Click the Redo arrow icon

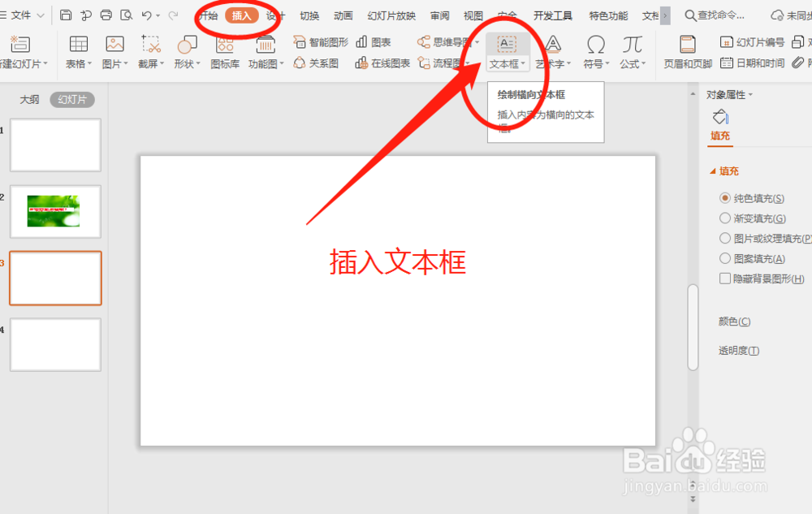point(174,15)
